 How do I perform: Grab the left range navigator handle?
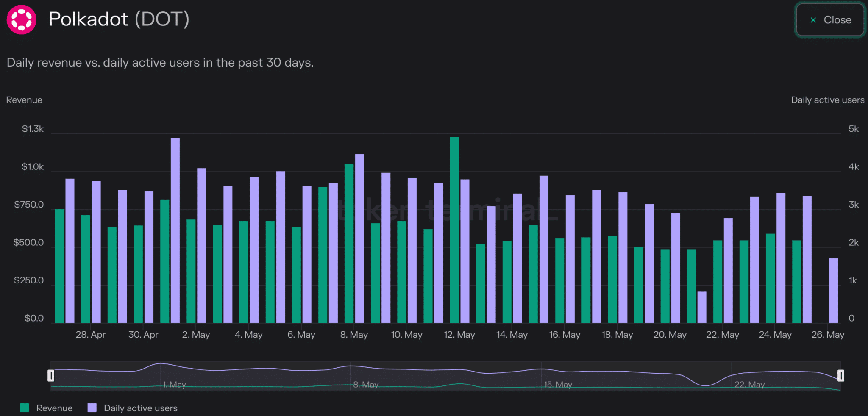coord(51,375)
